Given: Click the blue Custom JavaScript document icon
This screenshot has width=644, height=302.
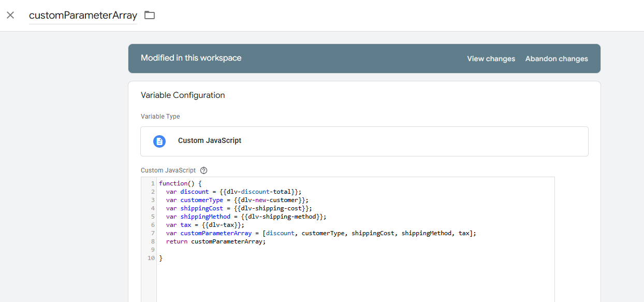Looking at the screenshot, I should 159,141.
